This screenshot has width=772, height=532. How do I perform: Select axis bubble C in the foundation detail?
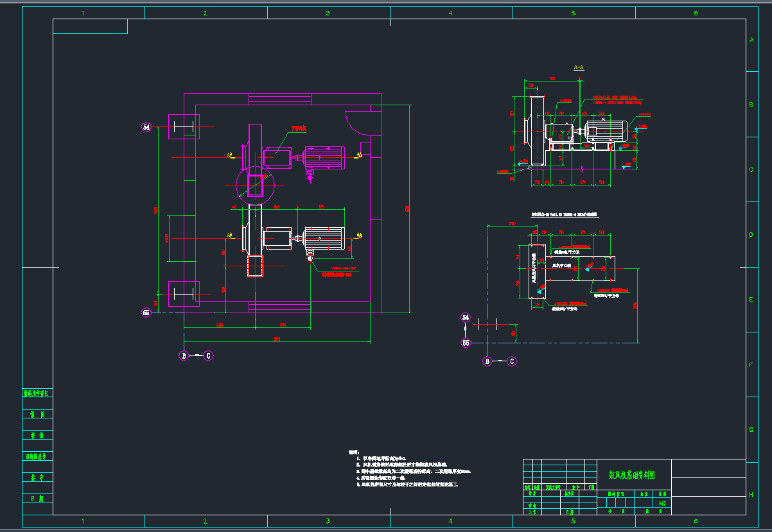click(x=512, y=361)
